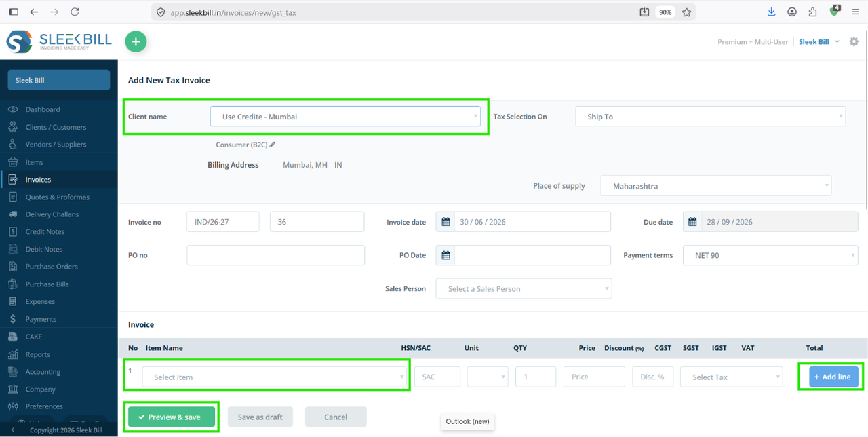Click the Purchase Orders icon

(13, 267)
